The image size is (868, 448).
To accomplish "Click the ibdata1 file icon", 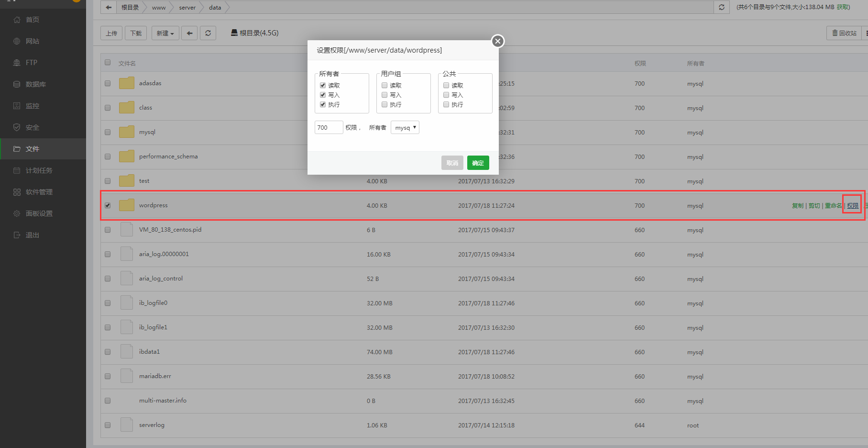I will (x=127, y=352).
